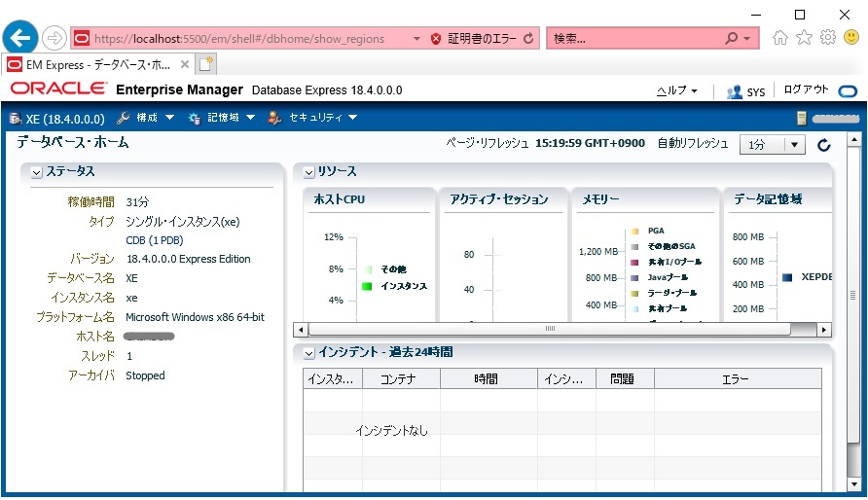Click the データ記憶域 panel title
Image resolution: width=868 pixels, height=500 pixels.
pos(768,199)
